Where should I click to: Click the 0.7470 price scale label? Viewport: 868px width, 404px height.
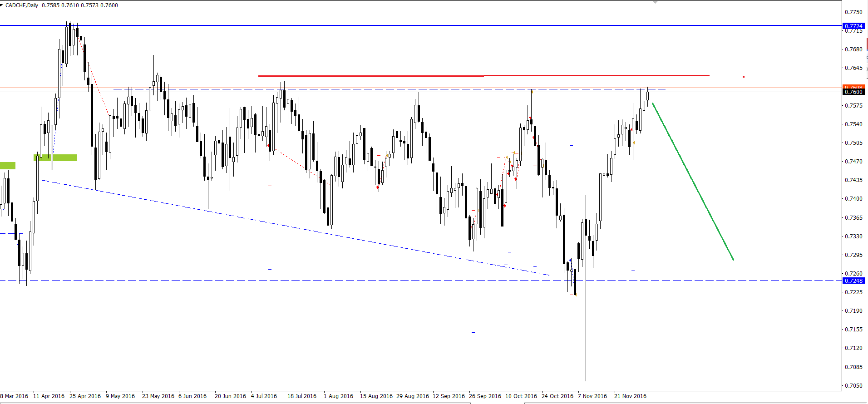coord(853,162)
